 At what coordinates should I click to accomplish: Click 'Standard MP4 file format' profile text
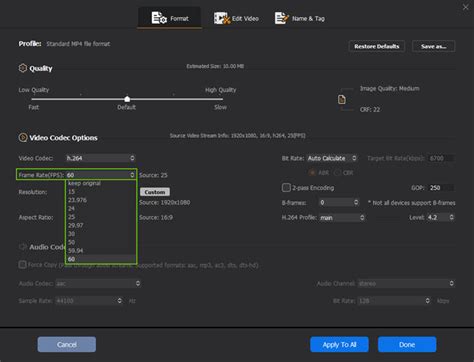pyautogui.click(x=78, y=44)
